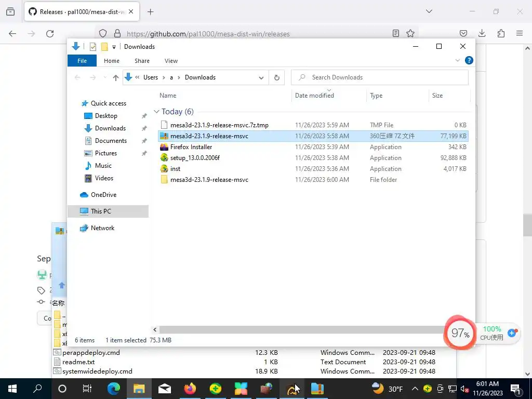The width and height of the screenshot is (532, 399).
Task: Click the Firefox URL address bar
Action: click(x=208, y=34)
